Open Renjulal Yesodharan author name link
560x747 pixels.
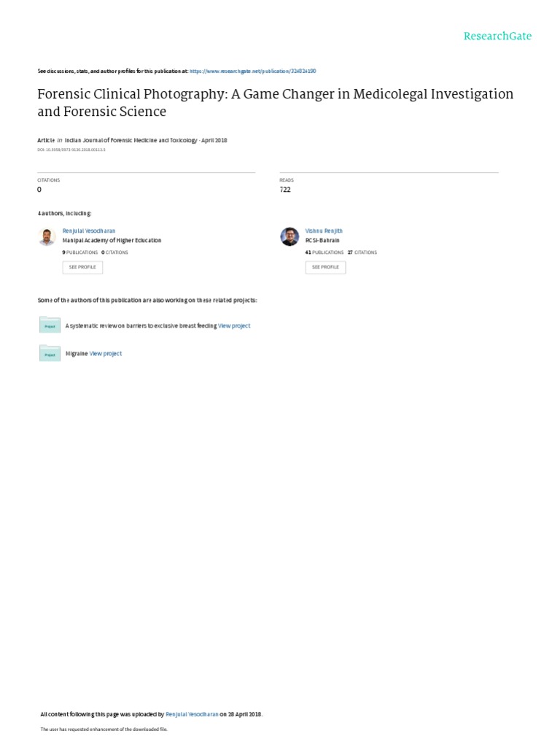89,231
